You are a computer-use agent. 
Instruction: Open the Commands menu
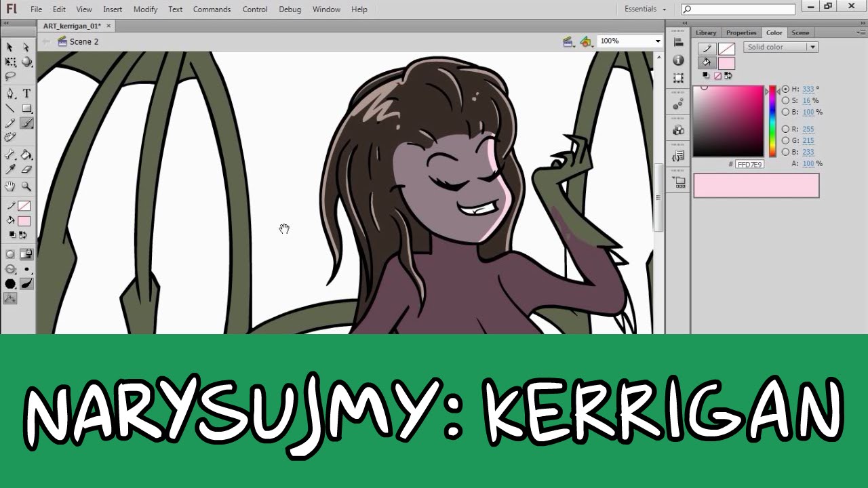click(x=212, y=9)
